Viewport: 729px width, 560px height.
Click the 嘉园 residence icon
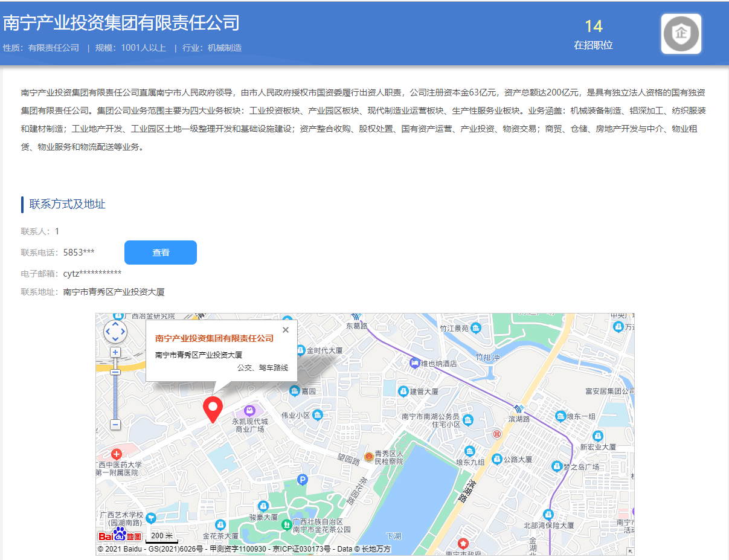[294, 391]
